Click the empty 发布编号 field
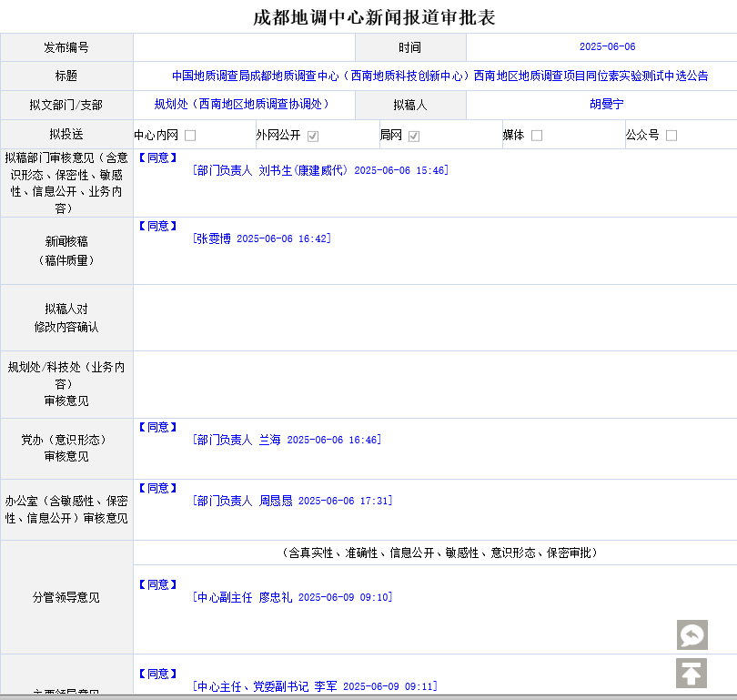This screenshot has height=700, width=737. (244, 47)
